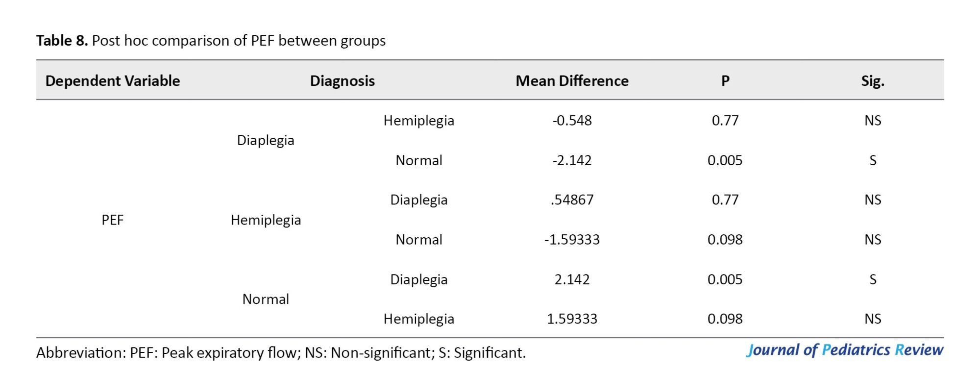Click the "P" column header
The height and width of the screenshot is (377, 980).
(725, 81)
